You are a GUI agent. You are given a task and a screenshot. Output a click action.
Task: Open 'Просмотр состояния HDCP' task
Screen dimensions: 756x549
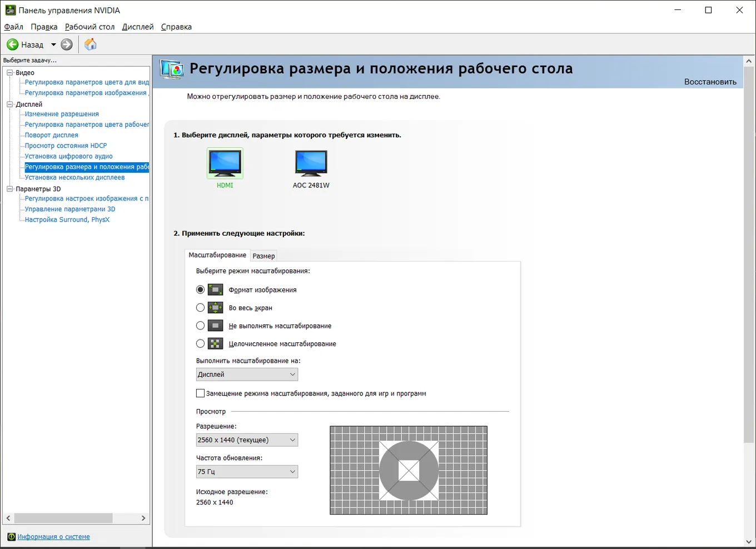coord(66,146)
